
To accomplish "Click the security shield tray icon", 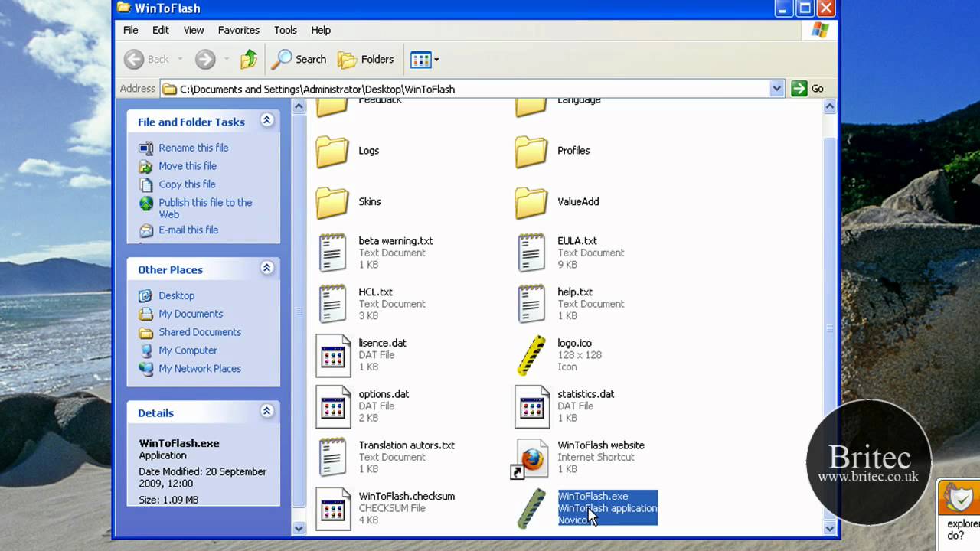I will pos(959,498).
